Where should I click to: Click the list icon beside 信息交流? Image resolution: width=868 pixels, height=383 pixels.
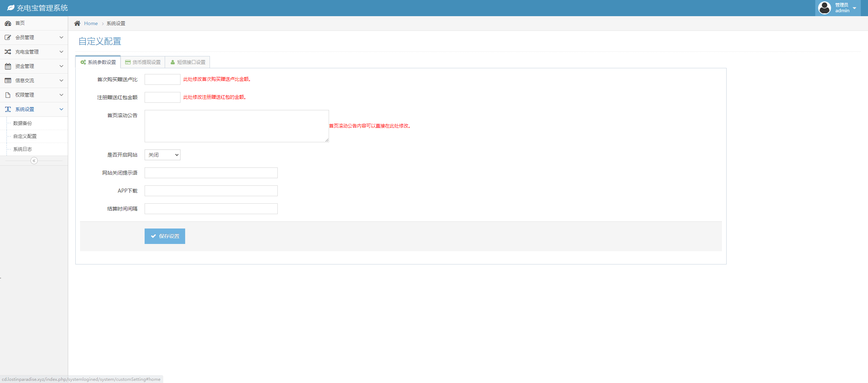[8, 80]
